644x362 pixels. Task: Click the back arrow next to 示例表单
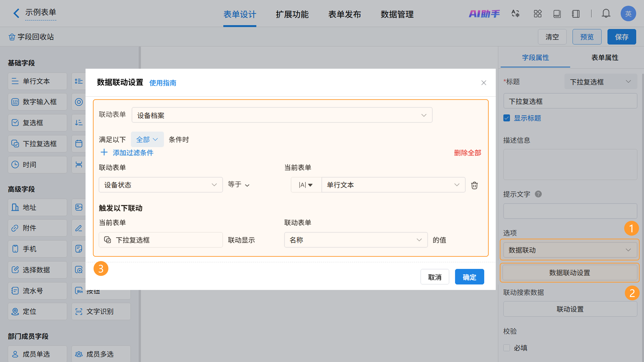(16, 13)
